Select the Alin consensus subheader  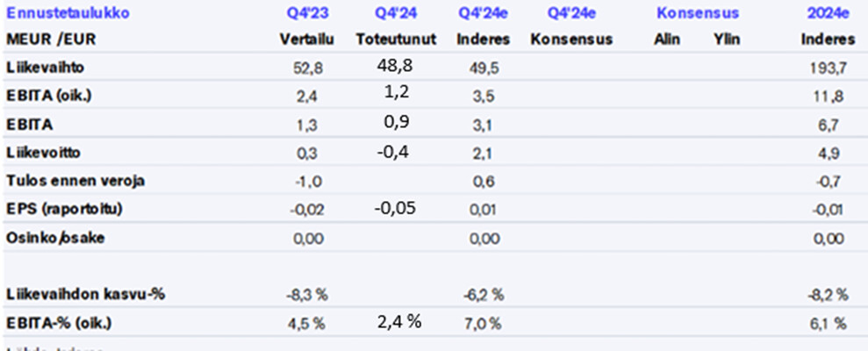coord(666,39)
